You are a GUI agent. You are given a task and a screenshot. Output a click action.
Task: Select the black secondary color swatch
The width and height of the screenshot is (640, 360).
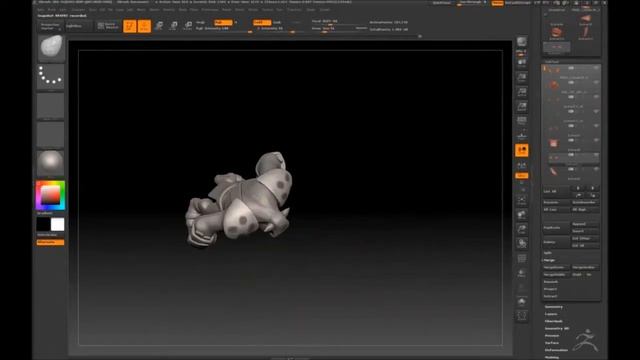pyautogui.click(x=43, y=224)
